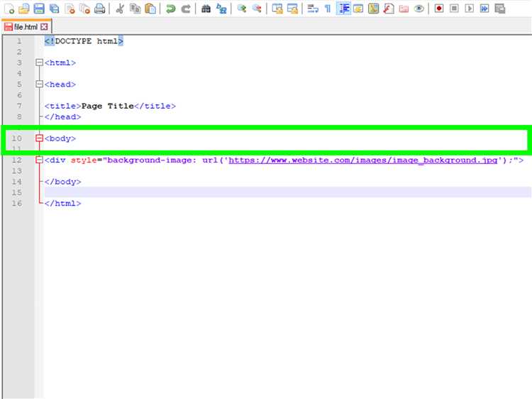This screenshot has width=532, height=399.
Task: Close the file.html tab
Action: [44, 26]
